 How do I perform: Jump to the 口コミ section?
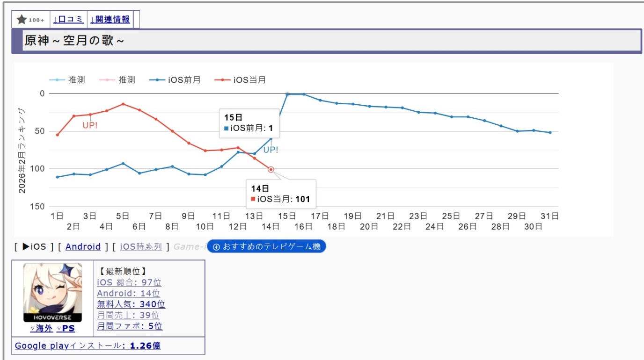click(68, 20)
